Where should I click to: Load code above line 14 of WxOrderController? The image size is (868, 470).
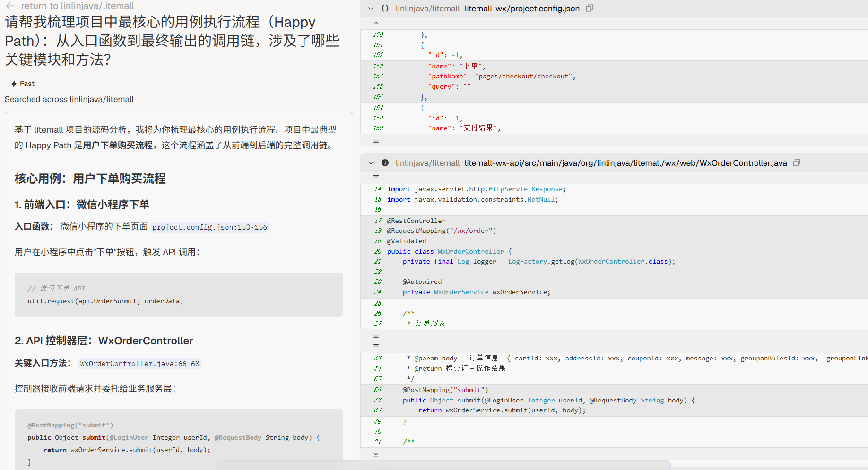pos(376,178)
